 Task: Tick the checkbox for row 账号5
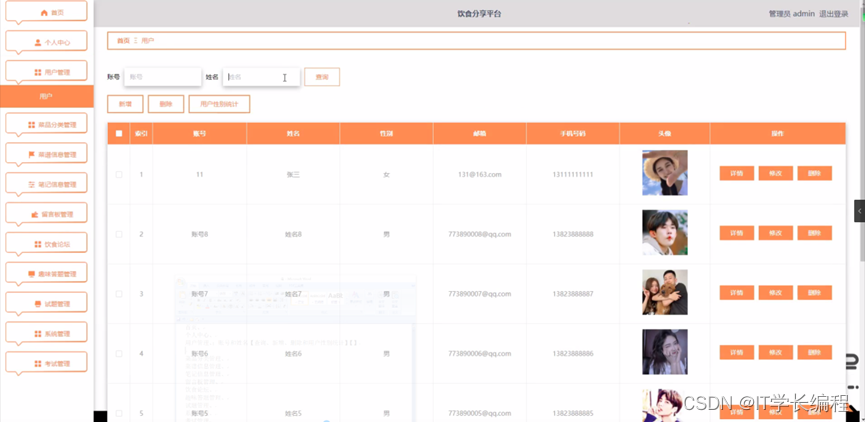[119, 413]
